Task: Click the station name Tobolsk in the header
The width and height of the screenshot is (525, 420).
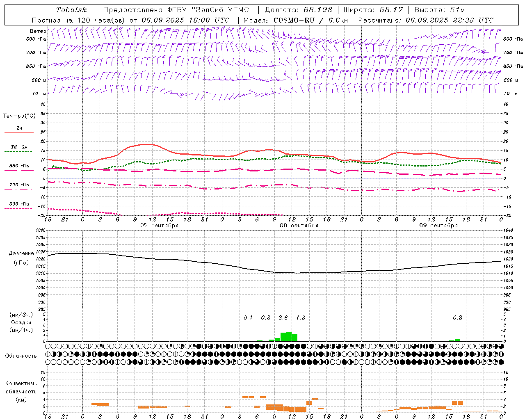Action: pyautogui.click(x=71, y=10)
